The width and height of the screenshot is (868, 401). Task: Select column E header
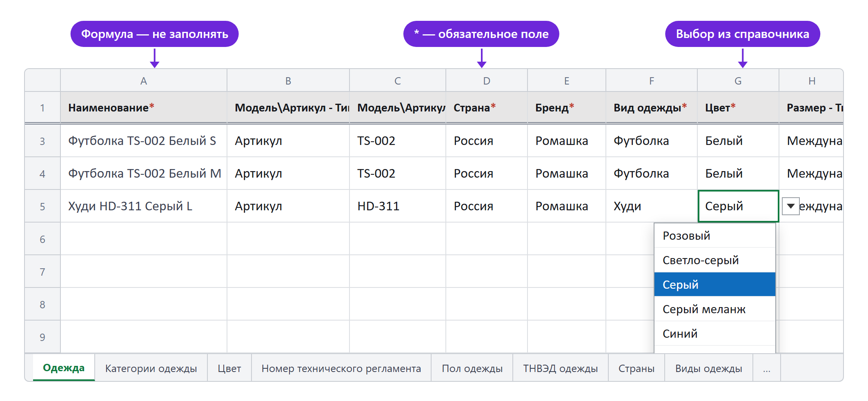(567, 80)
